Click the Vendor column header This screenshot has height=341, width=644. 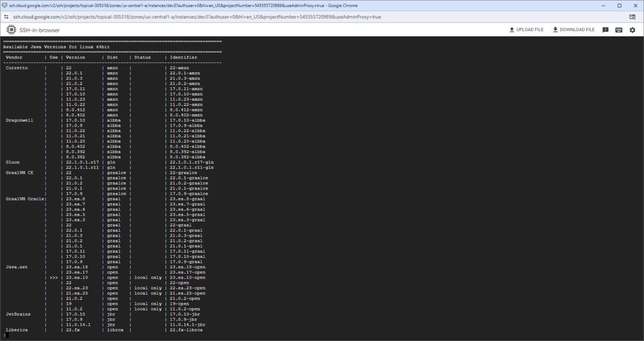[14, 57]
